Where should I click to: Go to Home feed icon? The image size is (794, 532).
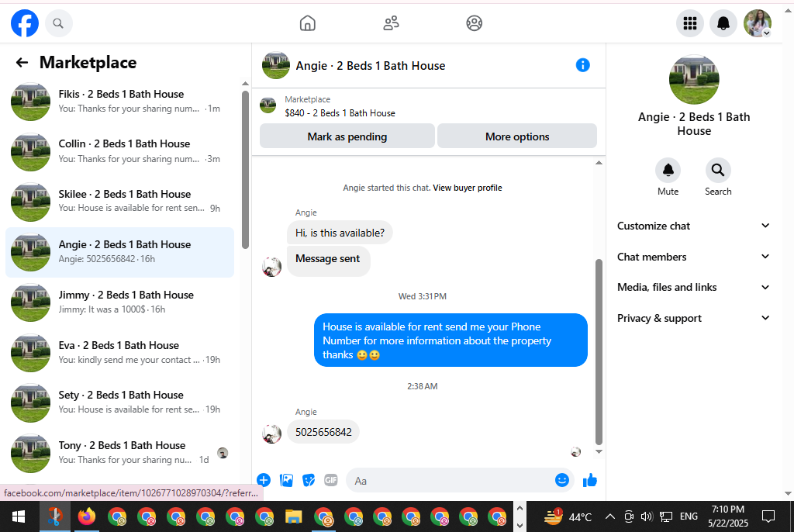point(307,23)
